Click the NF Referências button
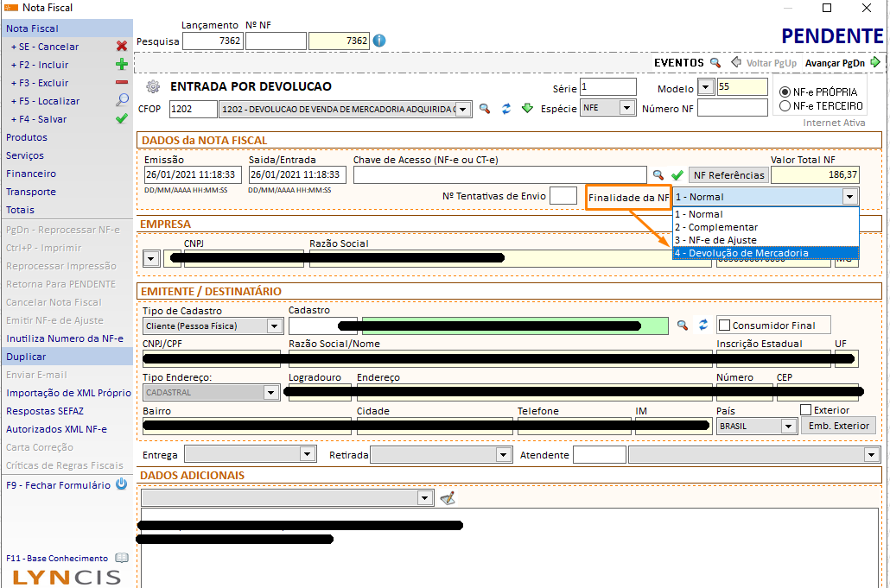Viewport: 890px width, 588px height. pyautogui.click(x=729, y=175)
